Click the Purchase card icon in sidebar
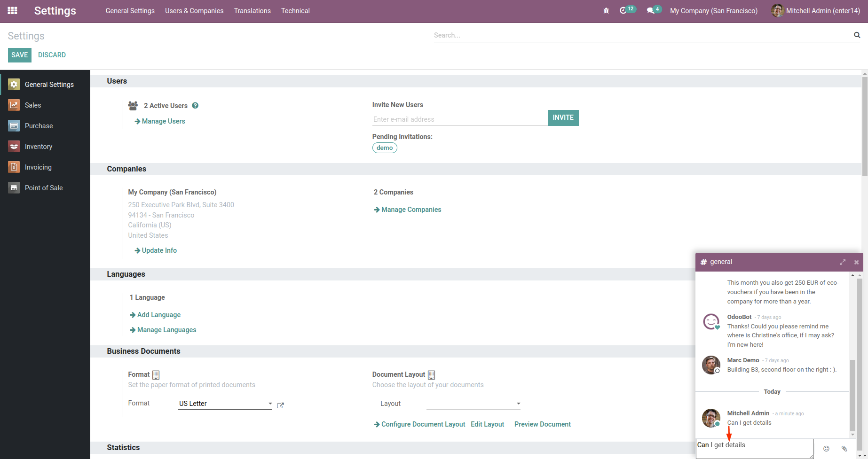The width and height of the screenshot is (868, 459). 14,126
